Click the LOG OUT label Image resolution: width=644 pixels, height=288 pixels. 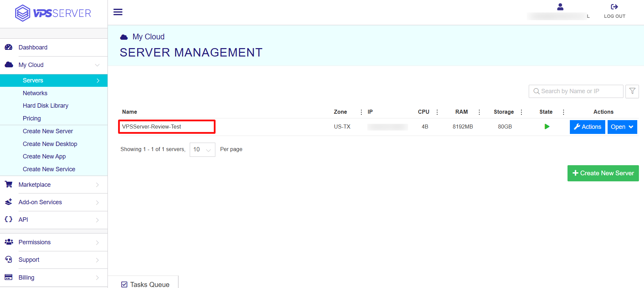[614, 16]
